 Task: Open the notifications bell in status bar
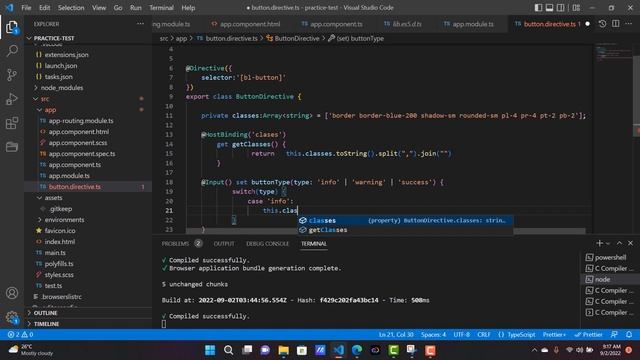pyautogui.click(x=629, y=334)
